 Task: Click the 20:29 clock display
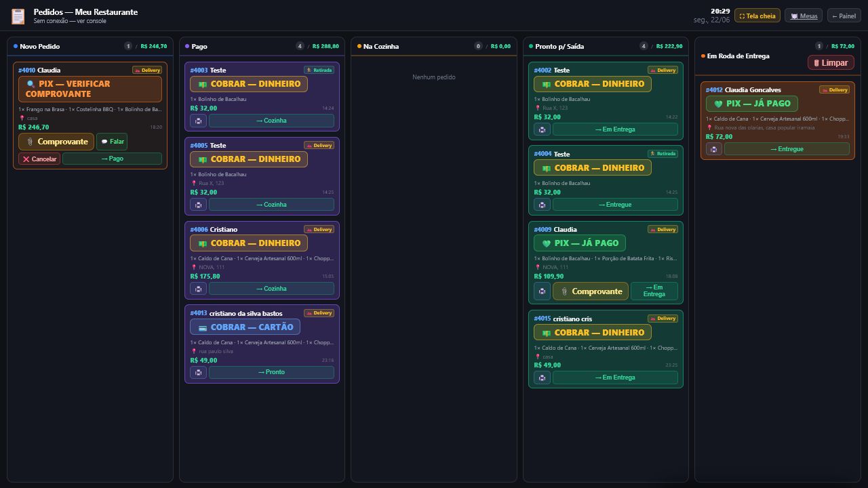(720, 12)
